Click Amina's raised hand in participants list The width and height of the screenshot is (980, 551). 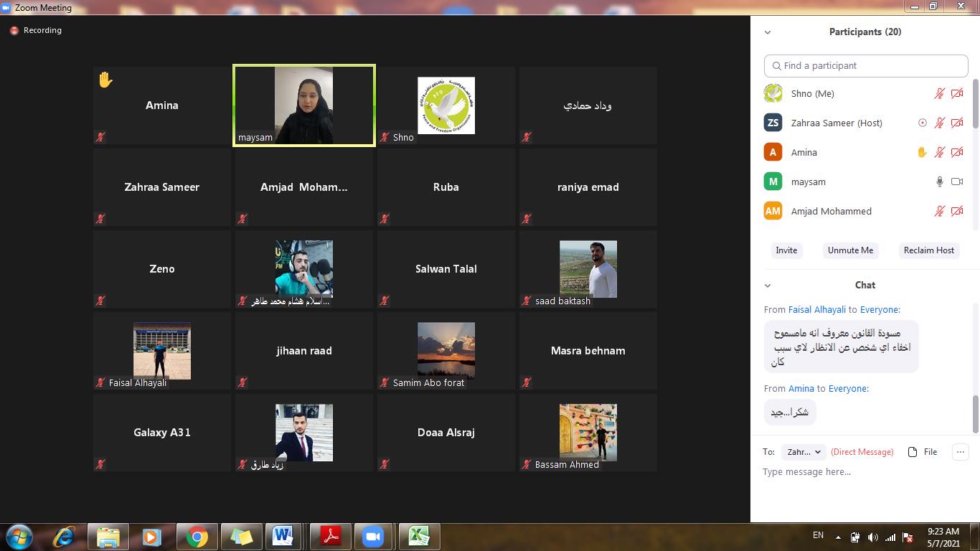[x=923, y=153]
